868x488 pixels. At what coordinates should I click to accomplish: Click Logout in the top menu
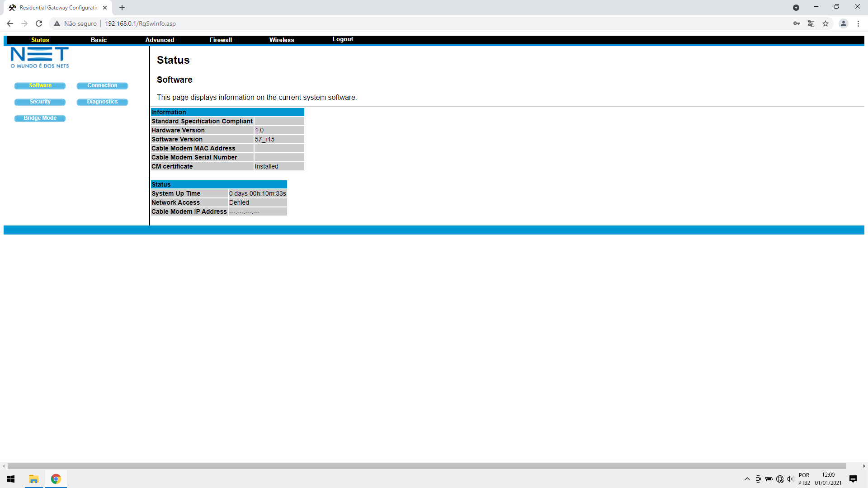click(x=343, y=39)
